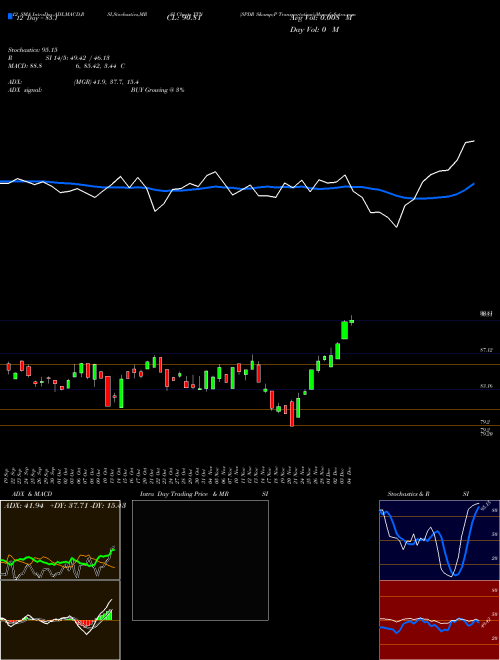The height and width of the screenshot is (660, 500).
Task: Click the '-DY: 15.43' reading in ADX panel
Action: [x=108, y=506]
